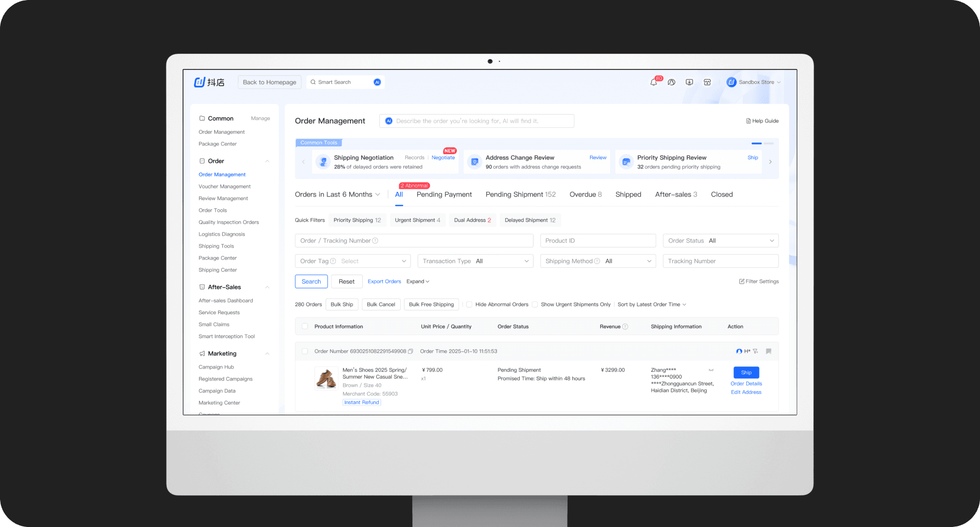
Task: Click the Revenue info question mark icon
Action: [625, 327]
